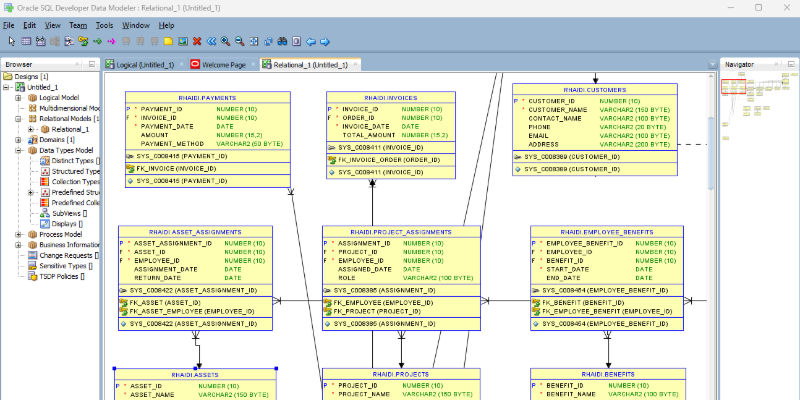This screenshot has width=800, height=400.
Task: Click the Merge Tables toolbar icon
Action: coord(69,41)
